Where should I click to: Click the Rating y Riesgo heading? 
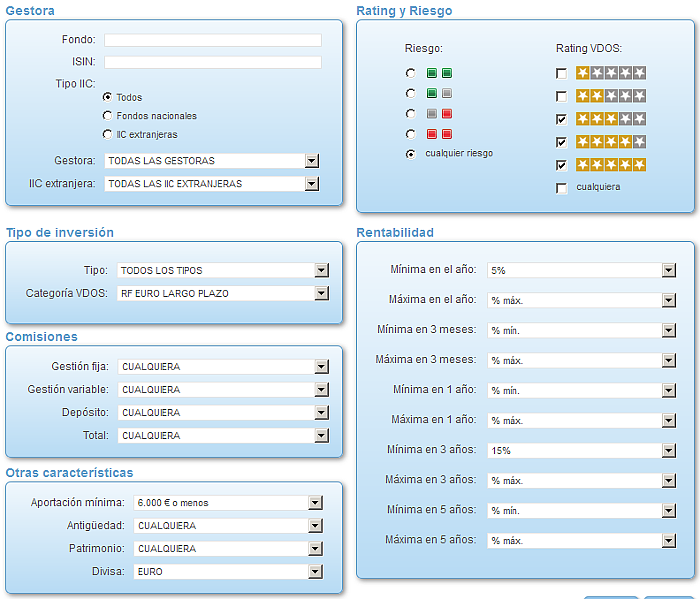pyautogui.click(x=404, y=11)
